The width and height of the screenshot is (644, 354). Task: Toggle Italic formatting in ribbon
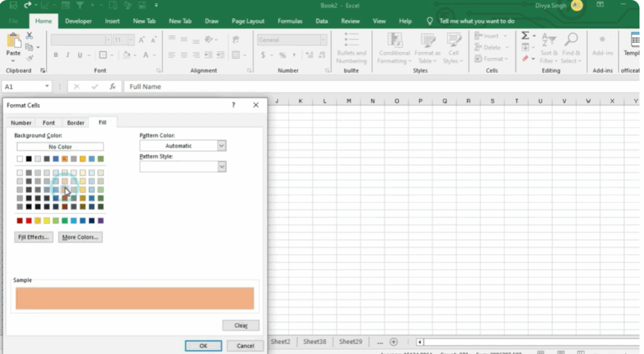tap(69, 55)
